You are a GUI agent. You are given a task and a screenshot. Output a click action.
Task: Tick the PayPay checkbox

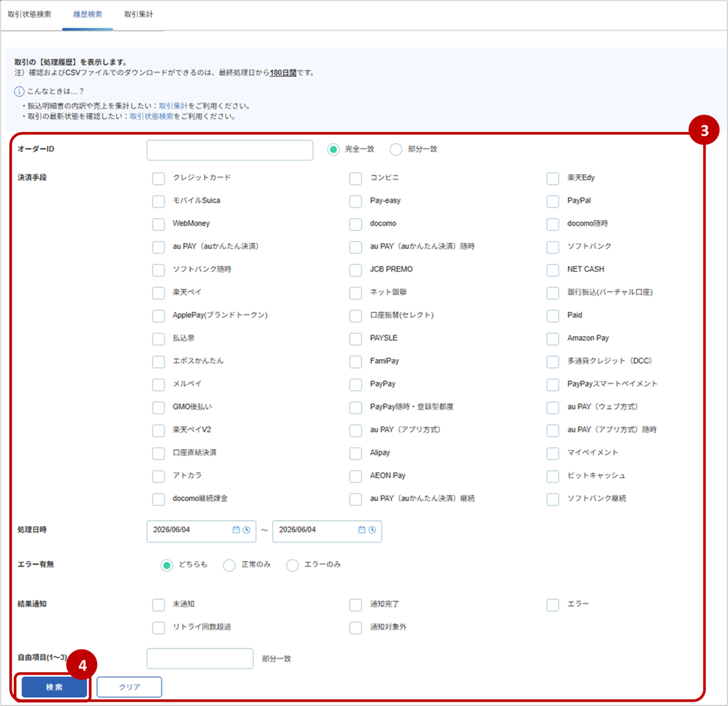[x=355, y=385]
